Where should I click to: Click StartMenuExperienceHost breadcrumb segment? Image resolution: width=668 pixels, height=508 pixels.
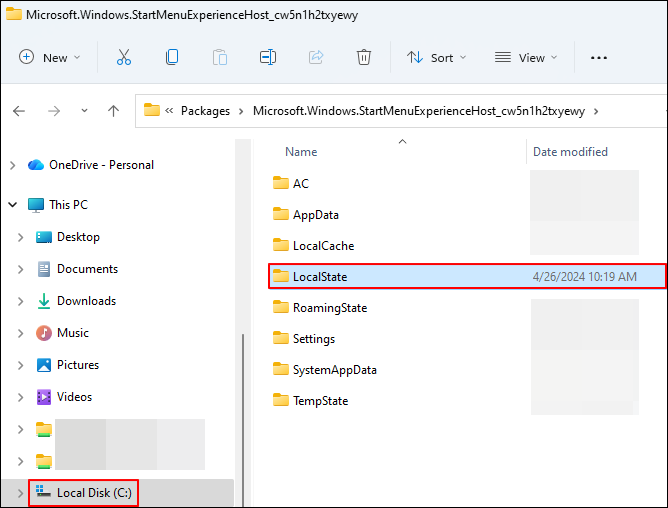419,111
